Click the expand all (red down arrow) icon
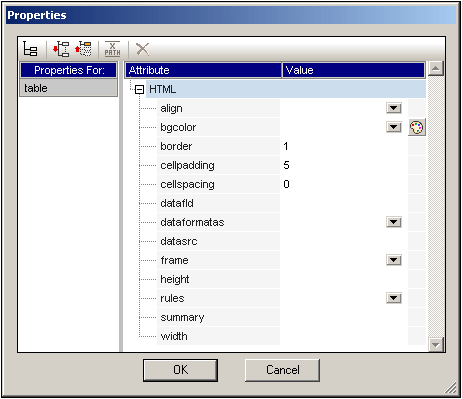 coord(61,49)
